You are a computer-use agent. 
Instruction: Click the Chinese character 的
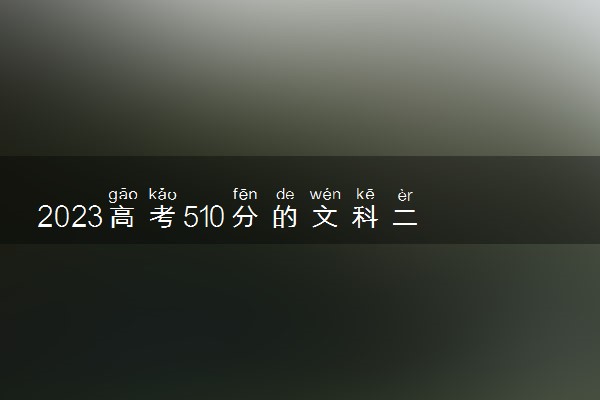coord(285,217)
